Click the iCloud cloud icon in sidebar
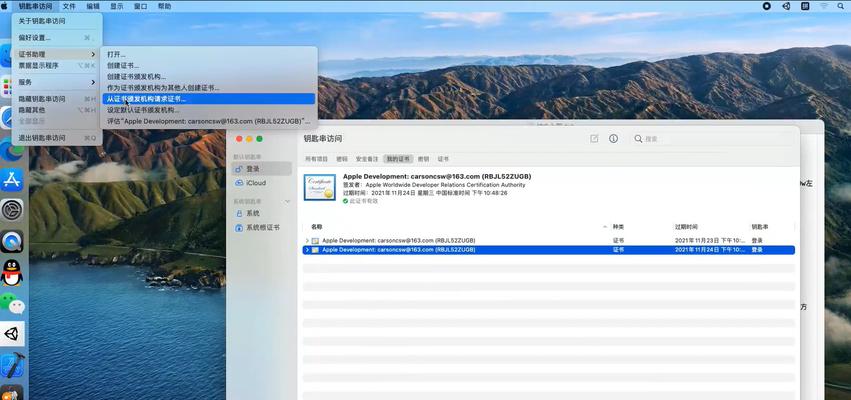Image resolution: width=851 pixels, height=400 pixels. coord(239,183)
